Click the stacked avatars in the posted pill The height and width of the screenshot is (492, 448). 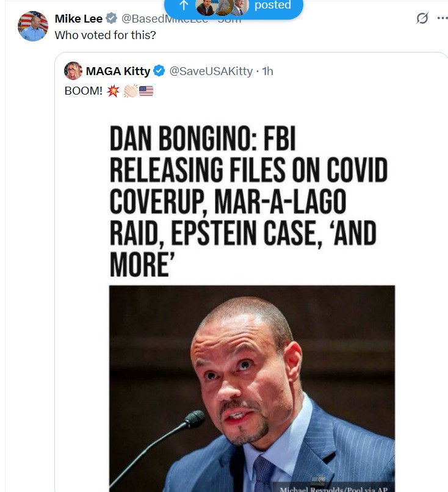coord(222,6)
